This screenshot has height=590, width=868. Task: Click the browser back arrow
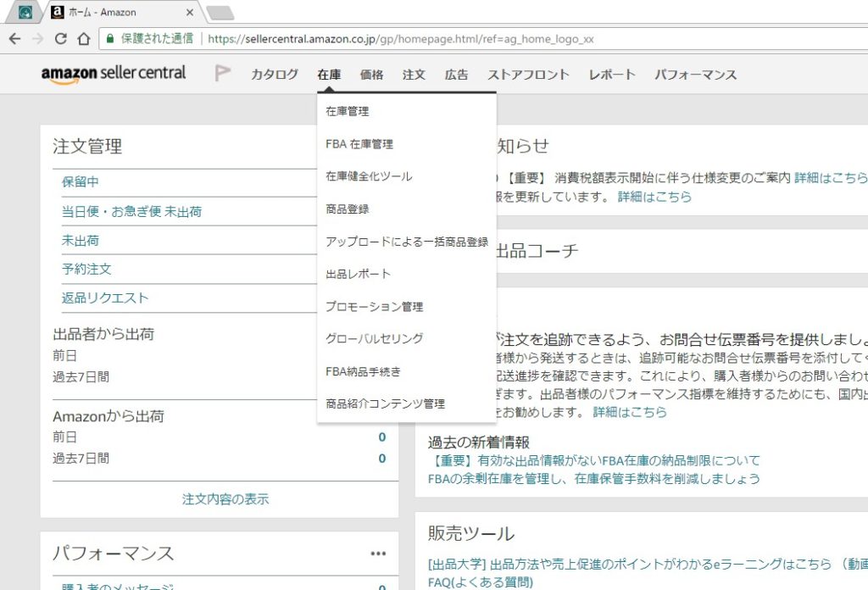coord(15,39)
